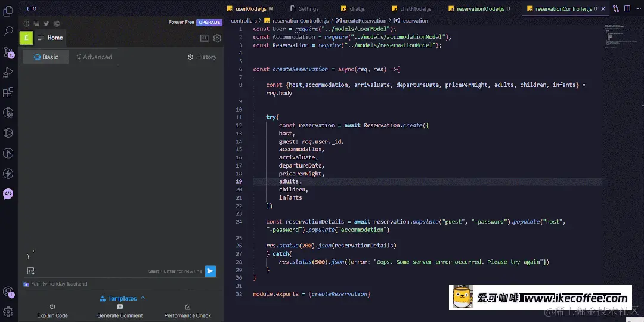This screenshot has width=644, height=322.
Task: Click the editor minimap
Action: pyautogui.click(x=620, y=37)
